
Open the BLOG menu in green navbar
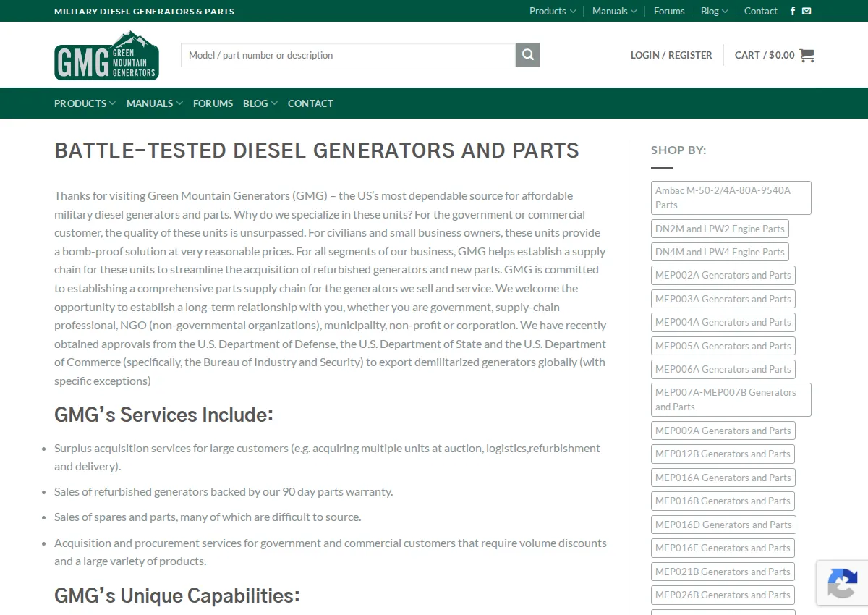[x=260, y=103]
